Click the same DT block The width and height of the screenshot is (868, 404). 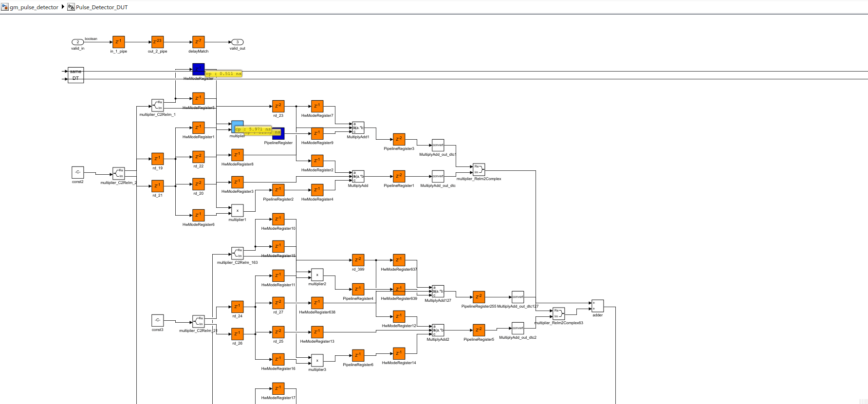coord(76,75)
